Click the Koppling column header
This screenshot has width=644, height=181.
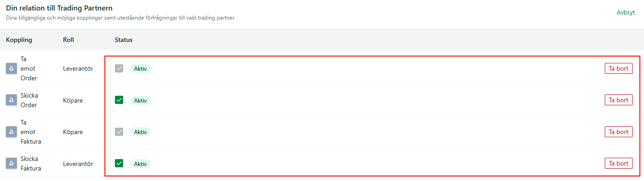point(19,40)
